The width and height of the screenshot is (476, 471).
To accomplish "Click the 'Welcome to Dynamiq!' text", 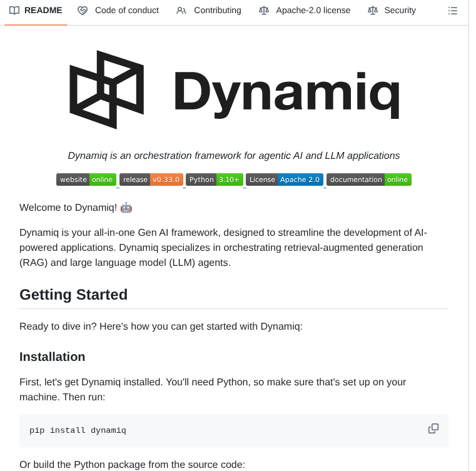I will point(68,208).
